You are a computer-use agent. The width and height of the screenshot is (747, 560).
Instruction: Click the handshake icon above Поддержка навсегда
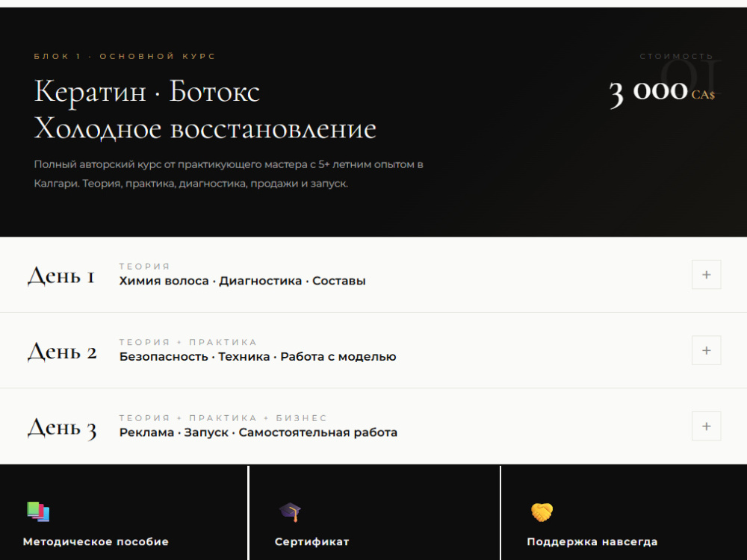pos(542,512)
